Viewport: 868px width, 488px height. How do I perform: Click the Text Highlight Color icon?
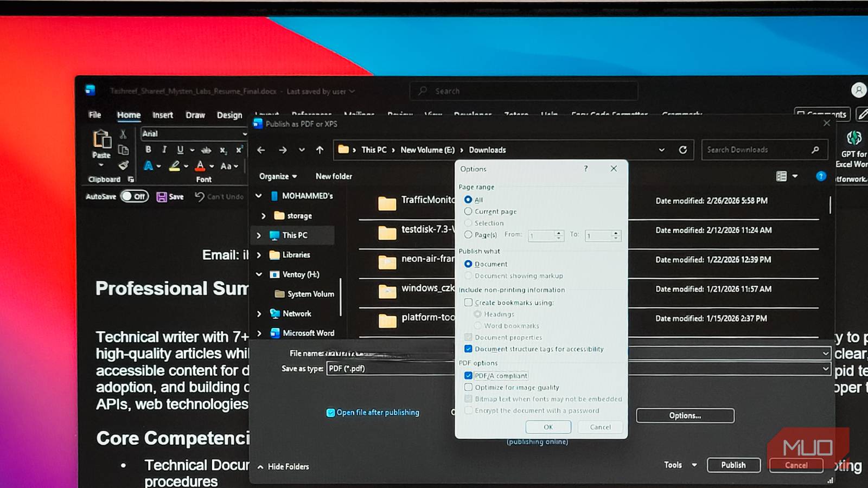tap(175, 166)
